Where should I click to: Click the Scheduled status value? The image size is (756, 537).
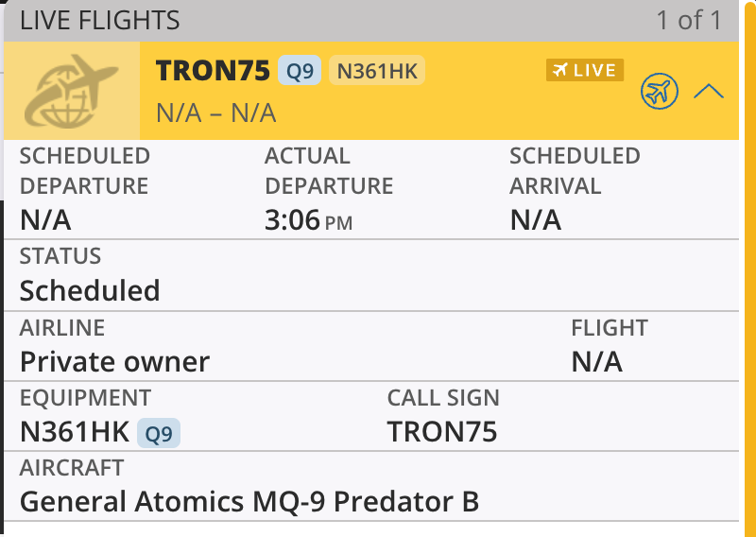coord(90,290)
